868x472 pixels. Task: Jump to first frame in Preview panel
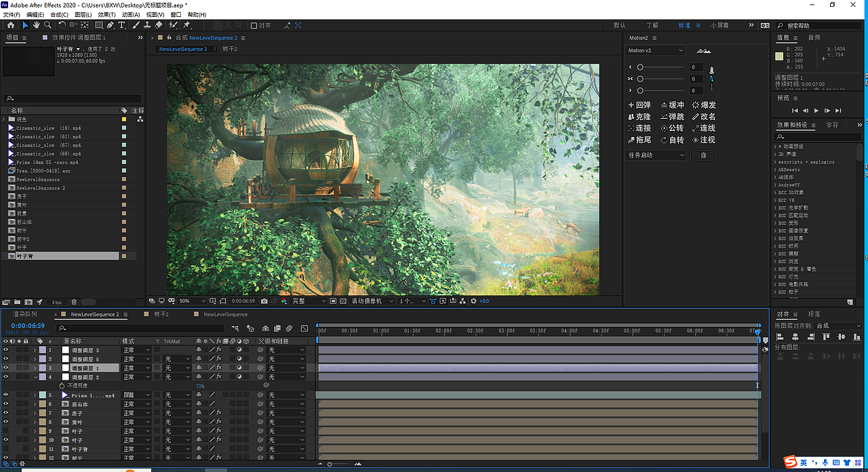click(x=795, y=110)
